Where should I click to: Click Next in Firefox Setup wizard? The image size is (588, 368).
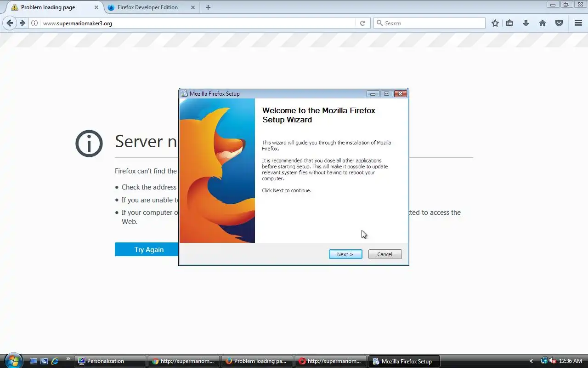pos(345,254)
